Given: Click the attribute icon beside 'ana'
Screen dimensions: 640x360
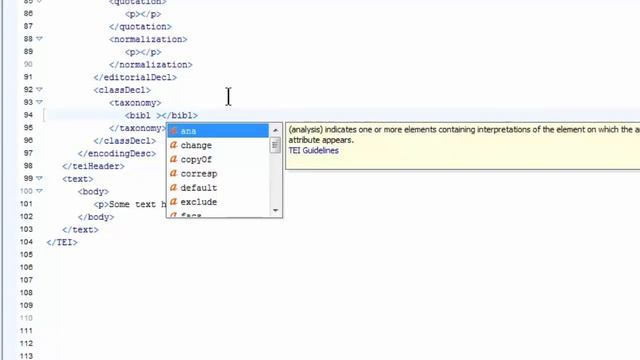Looking at the screenshot, I should pos(173,131).
